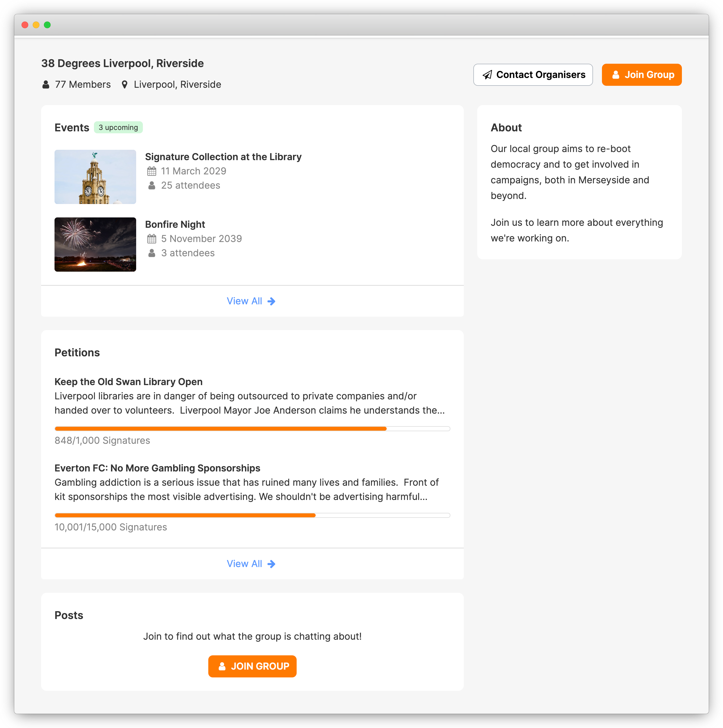Click the location pin icon near Liverpool, Riverside
723x728 pixels.
124,84
